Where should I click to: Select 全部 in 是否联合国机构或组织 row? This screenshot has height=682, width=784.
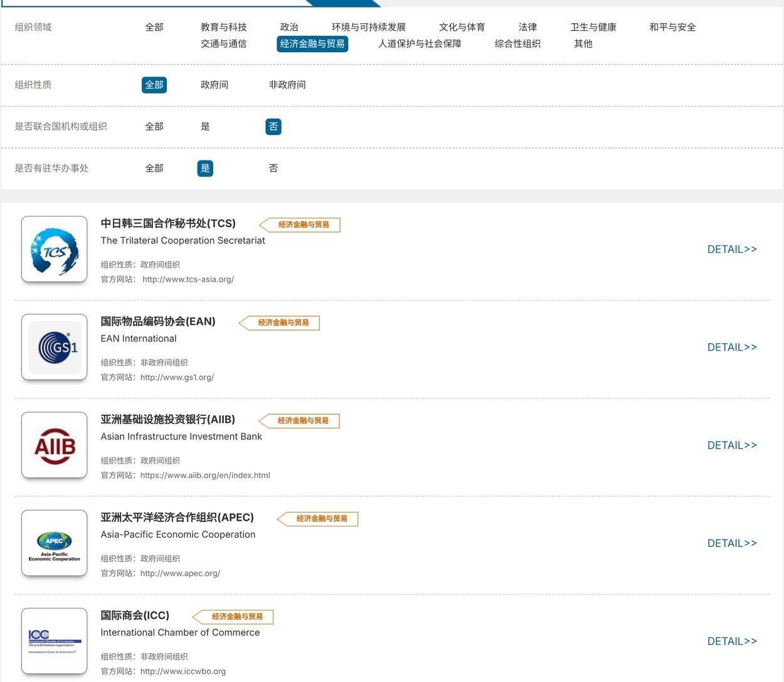[154, 126]
